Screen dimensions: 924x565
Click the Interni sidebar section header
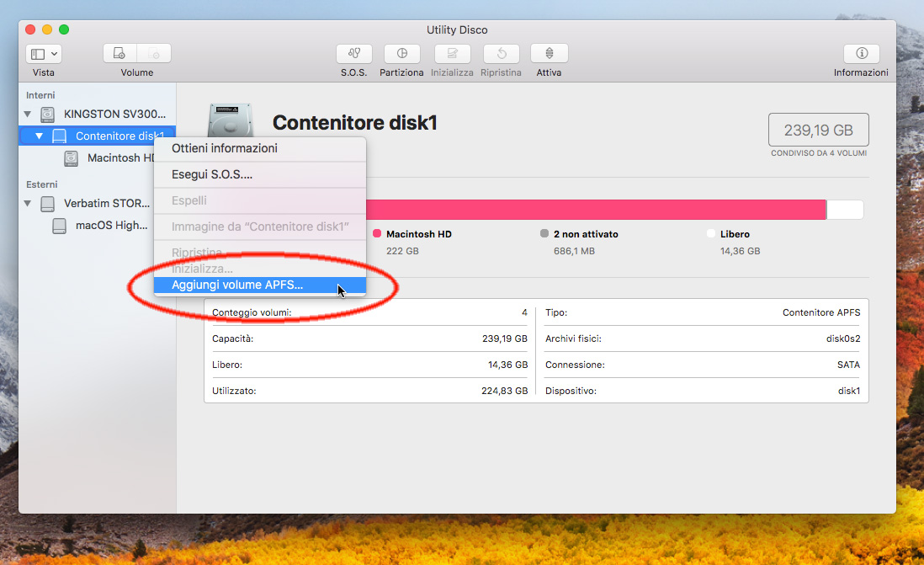coord(40,95)
